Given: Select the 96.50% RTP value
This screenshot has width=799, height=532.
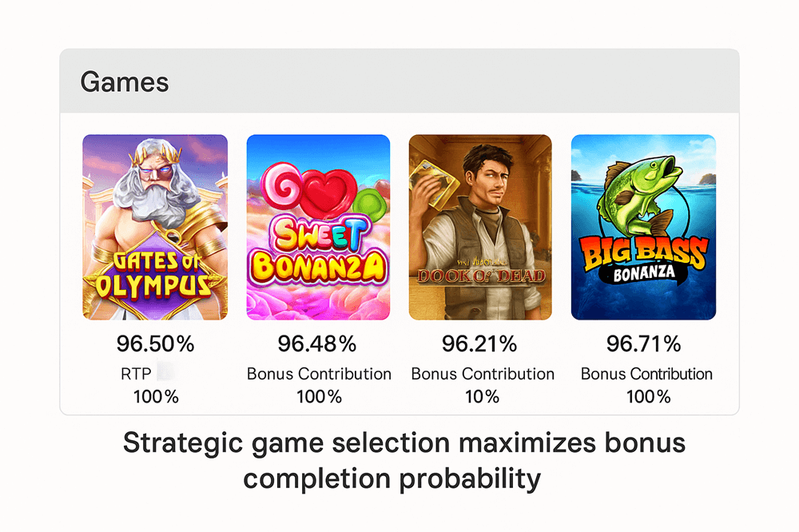Looking at the screenshot, I should (155, 343).
